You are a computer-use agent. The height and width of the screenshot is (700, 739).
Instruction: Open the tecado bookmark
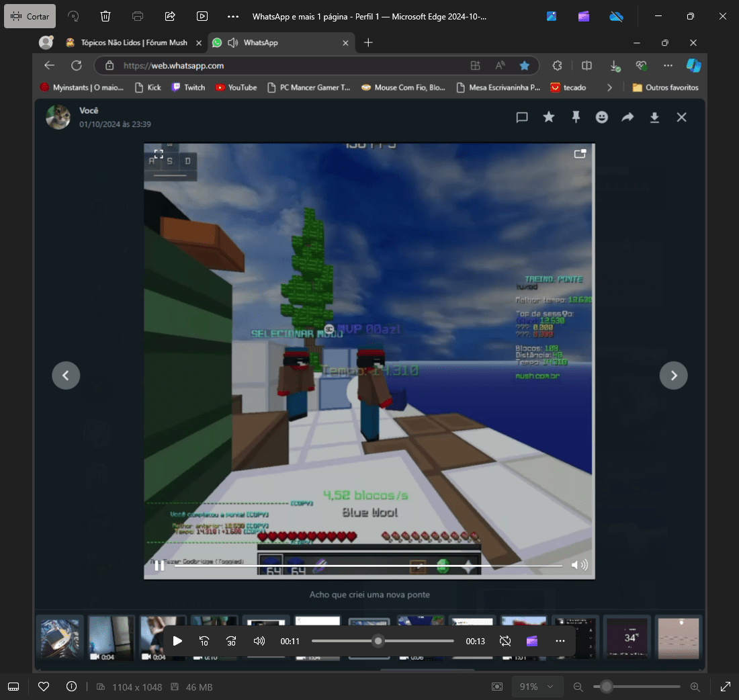tap(568, 88)
